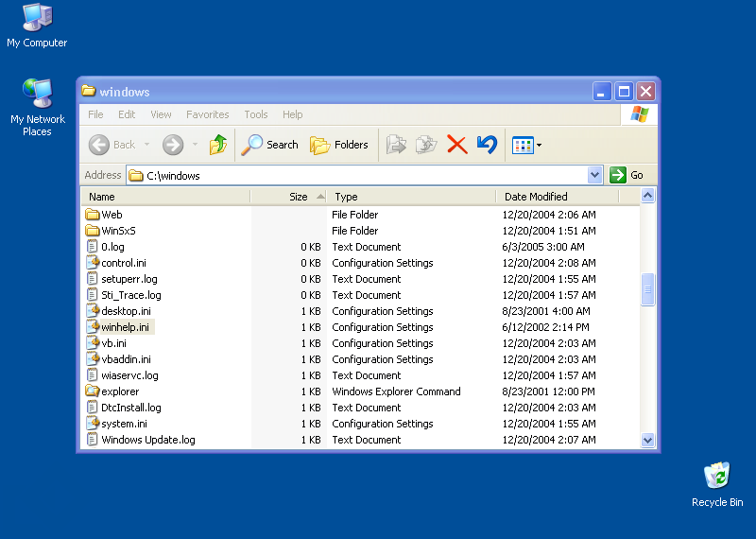Viewport: 756px width, 539px height.
Task: Click the red Delete icon
Action: click(x=457, y=145)
